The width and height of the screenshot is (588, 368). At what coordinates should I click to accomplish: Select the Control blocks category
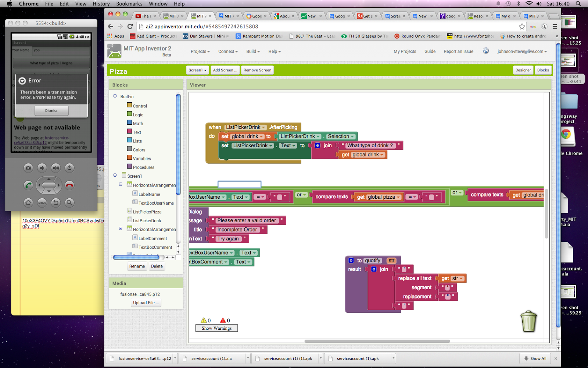(x=137, y=106)
